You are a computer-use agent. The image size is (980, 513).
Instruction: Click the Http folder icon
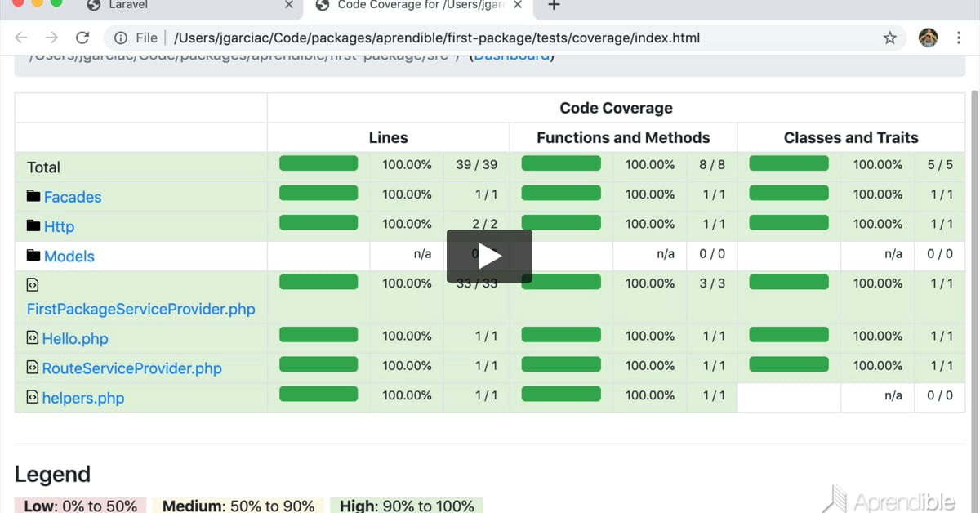point(33,225)
